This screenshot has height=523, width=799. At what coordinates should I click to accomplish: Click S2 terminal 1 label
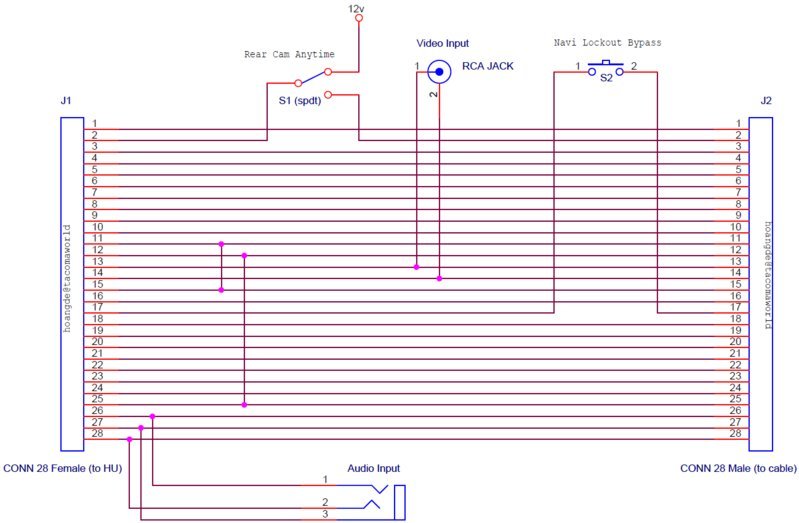(x=577, y=66)
